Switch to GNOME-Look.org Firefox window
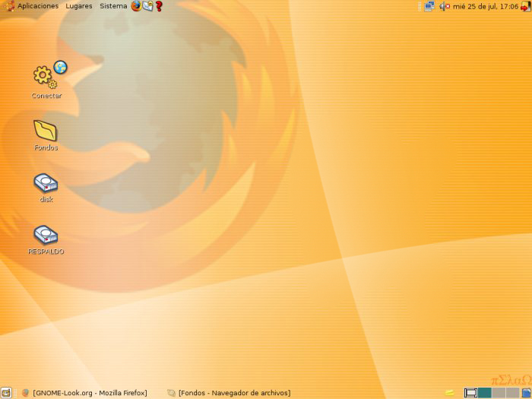The height and width of the screenshot is (399, 532). coord(84,393)
